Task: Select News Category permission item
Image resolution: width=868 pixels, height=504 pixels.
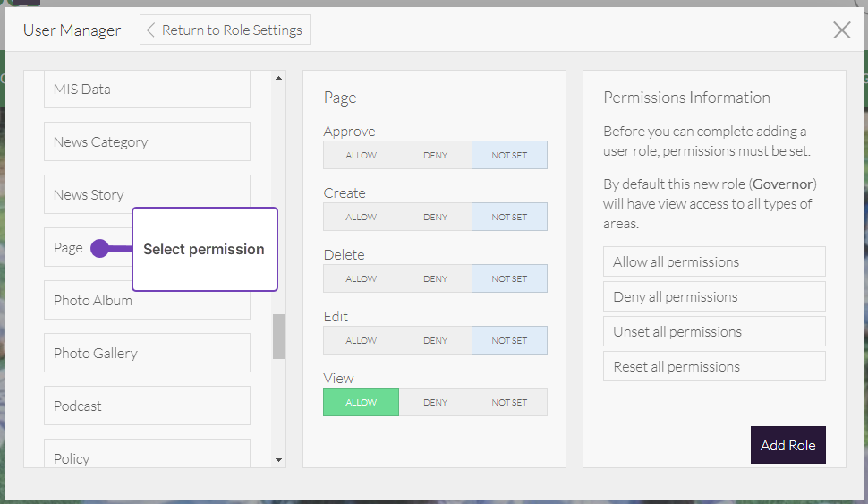Action: [x=147, y=142]
